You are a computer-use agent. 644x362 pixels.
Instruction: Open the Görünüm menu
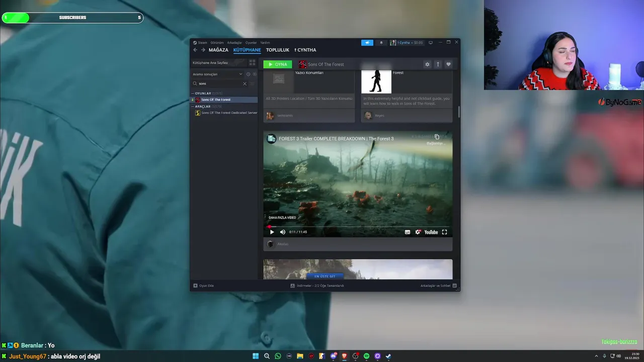click(x=217, y=43)
